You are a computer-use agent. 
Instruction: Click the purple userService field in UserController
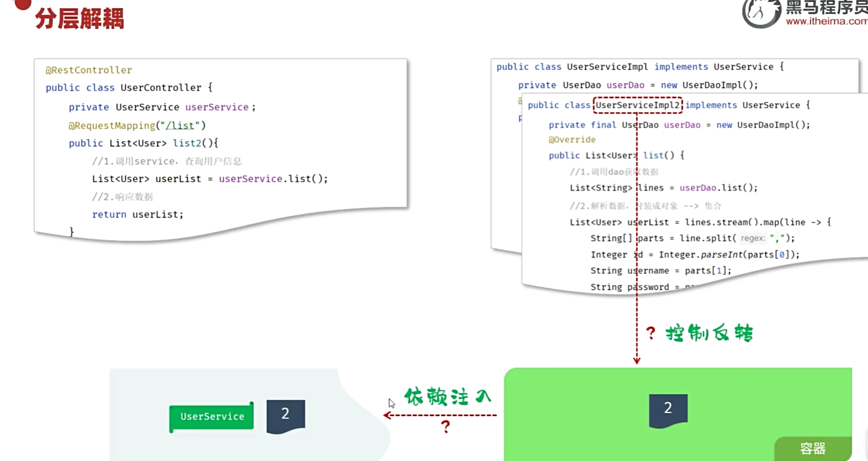pyautogui.click(x=217, y=107)
